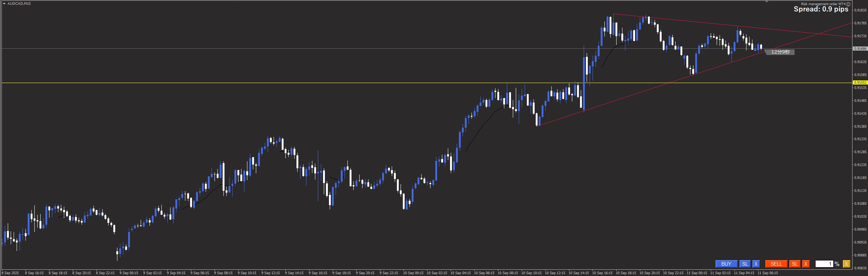The height and width of the screenshot is (276, 868).
Task: Click the Risk management order MT4 label
Action: pyautogui.click(x=823, y=4)
